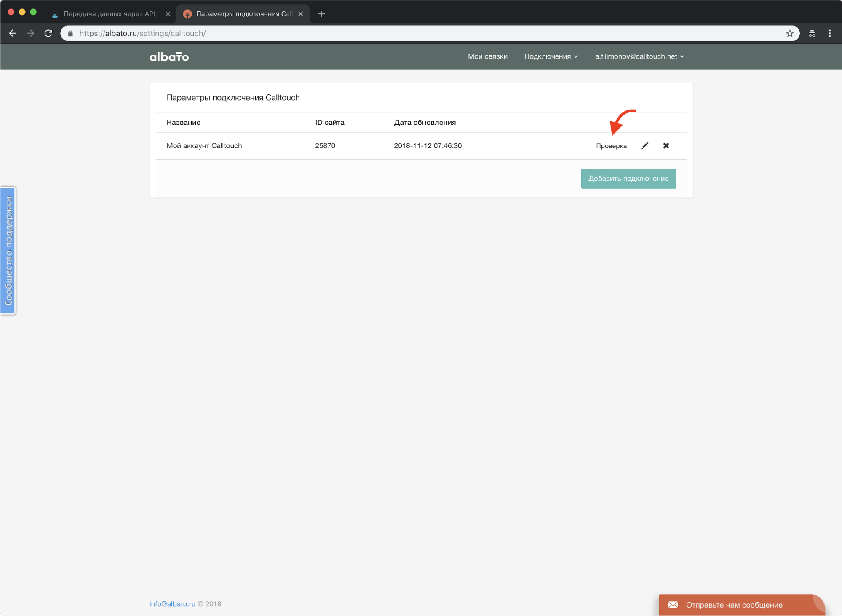Viewport: 842px width, 616px height.
Task: Go back with the browser back arrow
Action: [x=13, y=33]
